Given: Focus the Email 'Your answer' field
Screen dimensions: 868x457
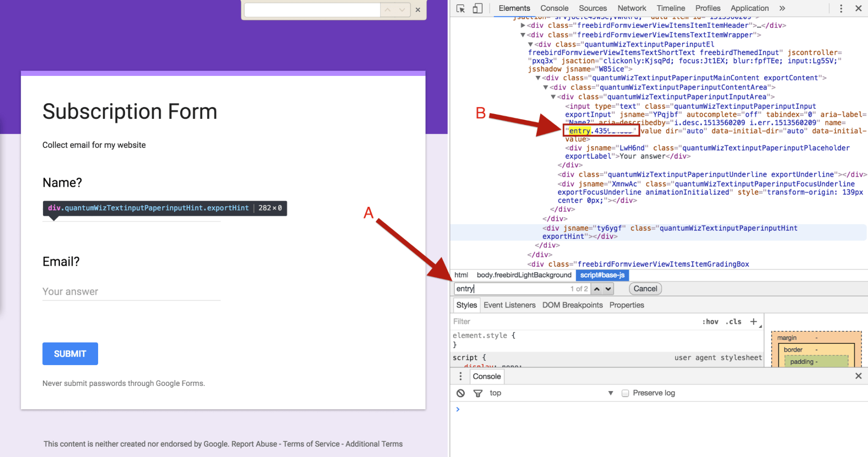Looking at the screenshot, I should click(131, 292).
